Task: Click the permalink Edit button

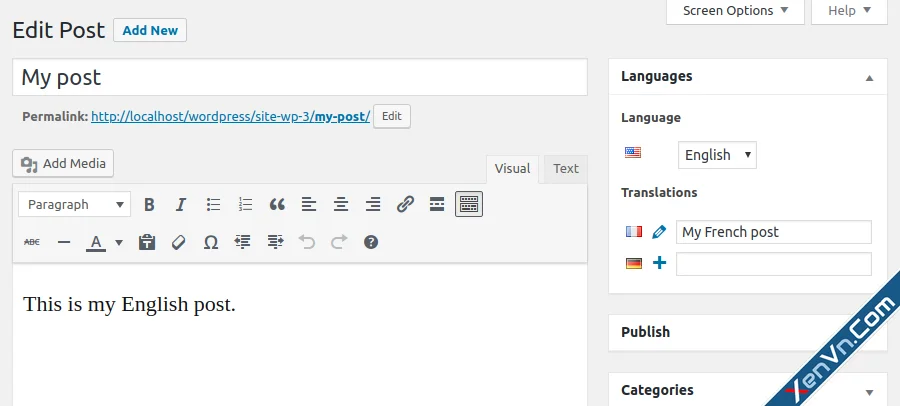Action: click(x=391, y=116)
